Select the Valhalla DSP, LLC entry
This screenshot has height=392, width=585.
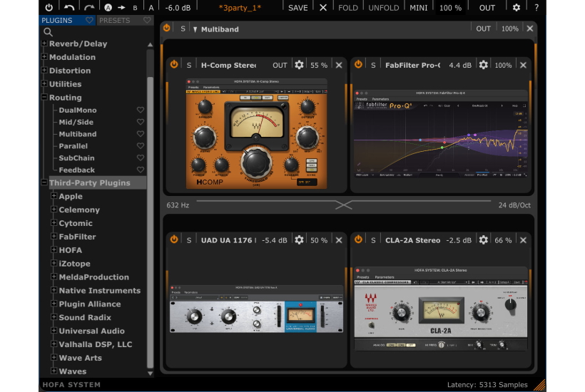tap(96, 344)
